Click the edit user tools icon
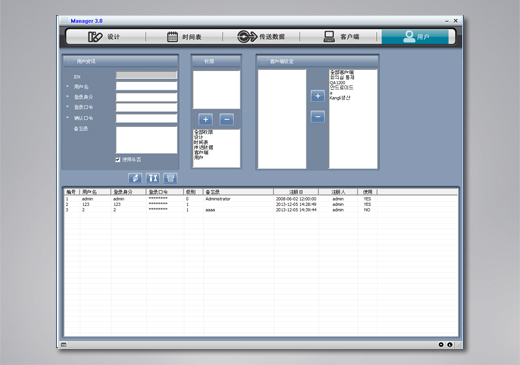This screenshot has width=520, height=365. tap(153, 178)
